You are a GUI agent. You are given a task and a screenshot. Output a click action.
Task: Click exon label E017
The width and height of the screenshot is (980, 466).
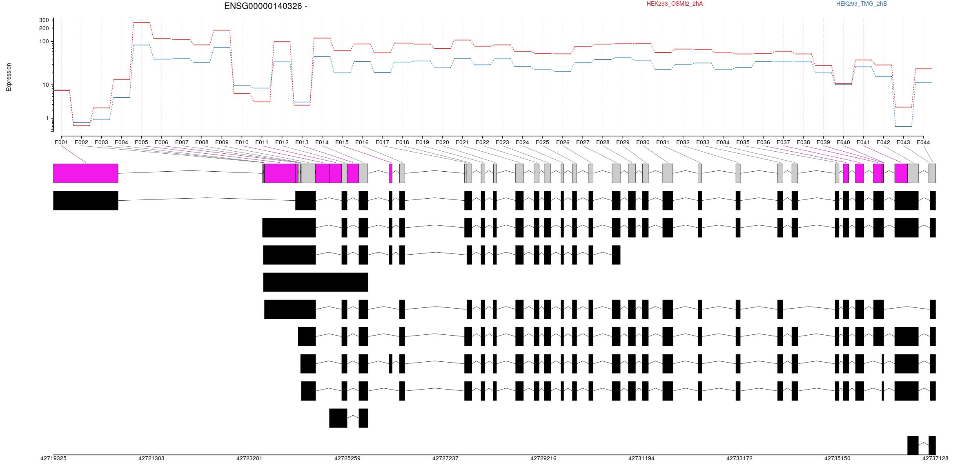(x=382, y=142)
